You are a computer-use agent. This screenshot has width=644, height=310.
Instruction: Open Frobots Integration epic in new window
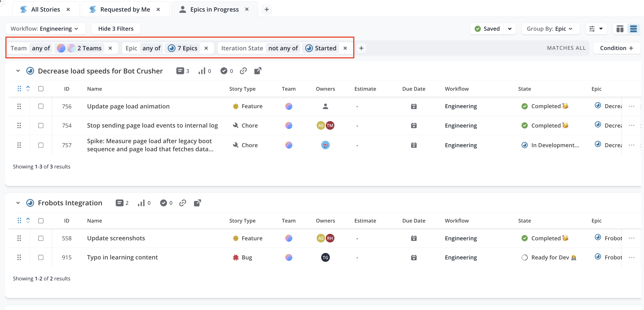coord(198,203)
